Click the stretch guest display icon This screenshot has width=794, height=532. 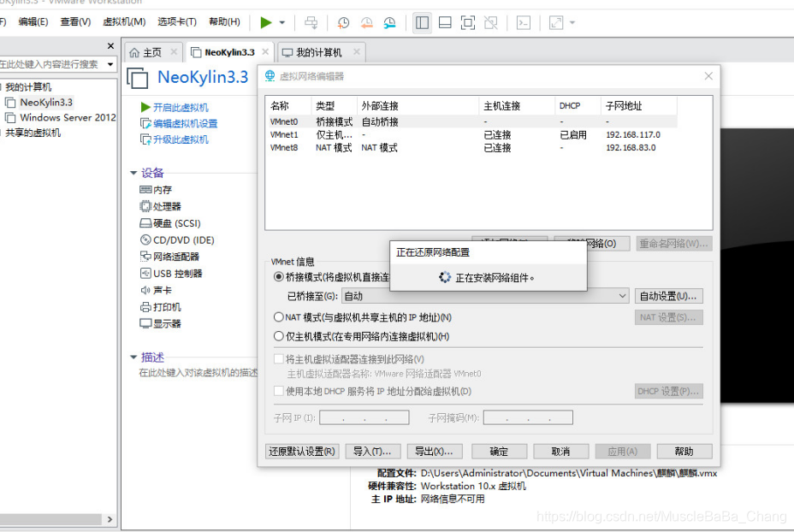(x=556, y=23)
